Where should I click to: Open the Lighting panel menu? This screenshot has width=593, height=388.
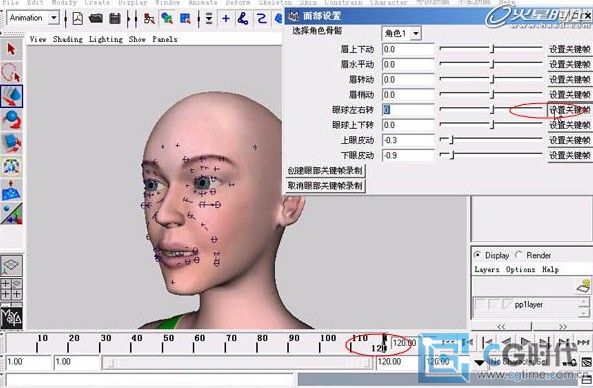click(106, 39)
